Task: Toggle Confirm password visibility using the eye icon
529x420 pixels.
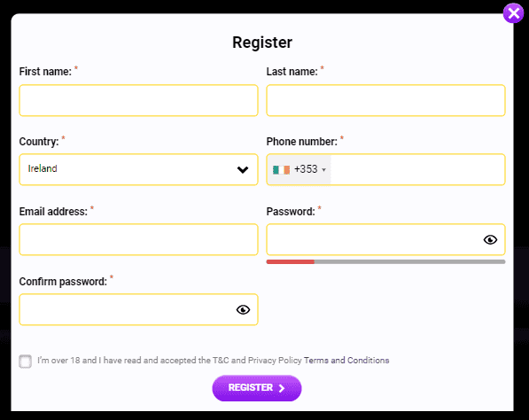Action: click(x=243, y=310)
